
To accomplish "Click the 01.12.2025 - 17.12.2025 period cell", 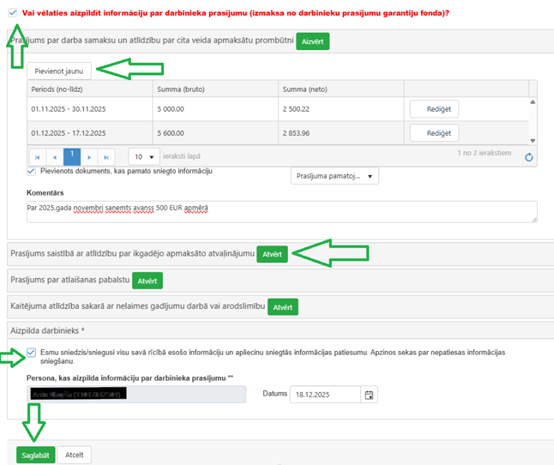I will (x=90, y=133).
